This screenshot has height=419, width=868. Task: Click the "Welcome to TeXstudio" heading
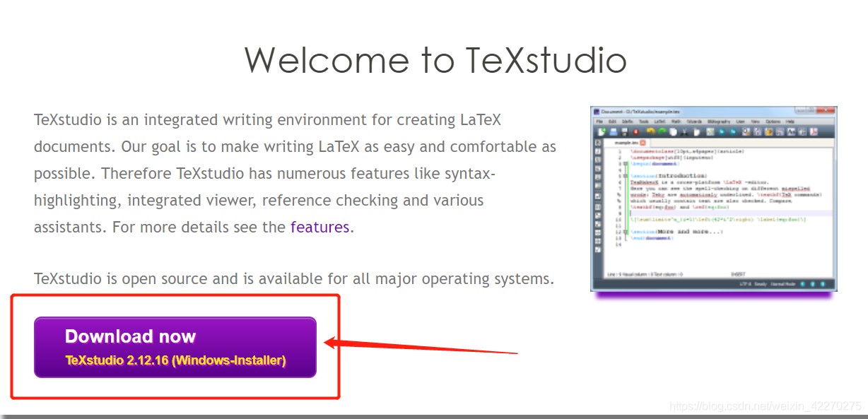click(435, 60)
